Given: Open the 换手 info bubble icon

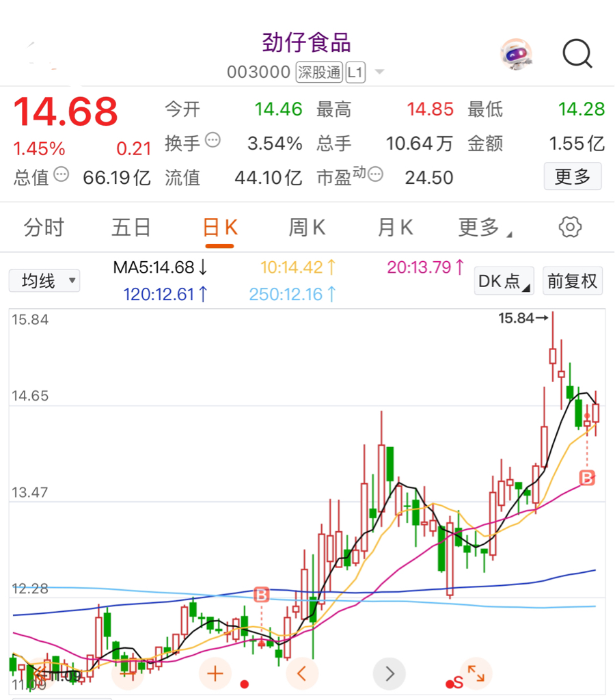Looking at the screenshot, I should (x=213, y=140).
